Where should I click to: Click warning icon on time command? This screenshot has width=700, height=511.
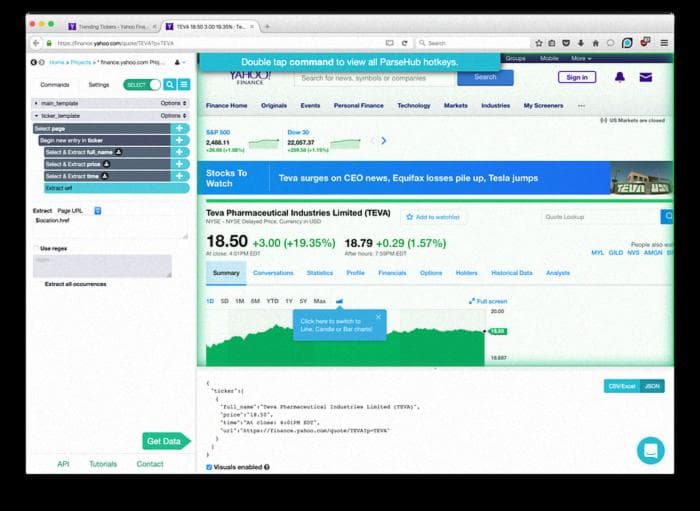104,176
